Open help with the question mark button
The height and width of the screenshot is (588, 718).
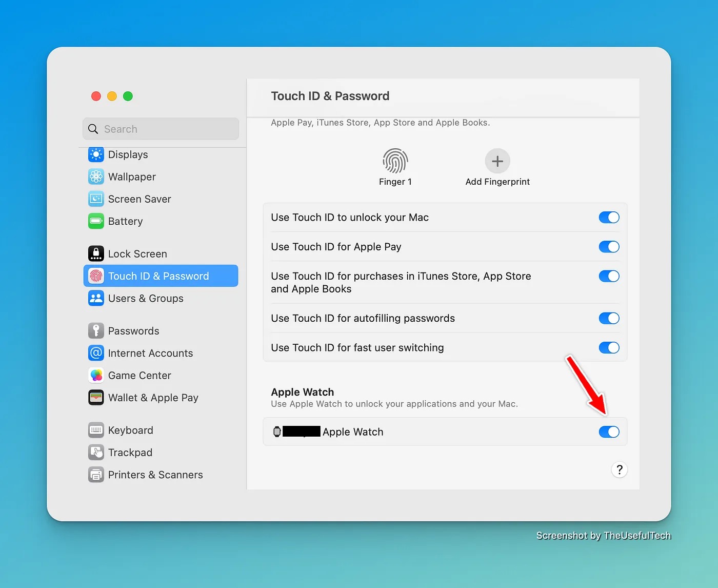[620, 469]
